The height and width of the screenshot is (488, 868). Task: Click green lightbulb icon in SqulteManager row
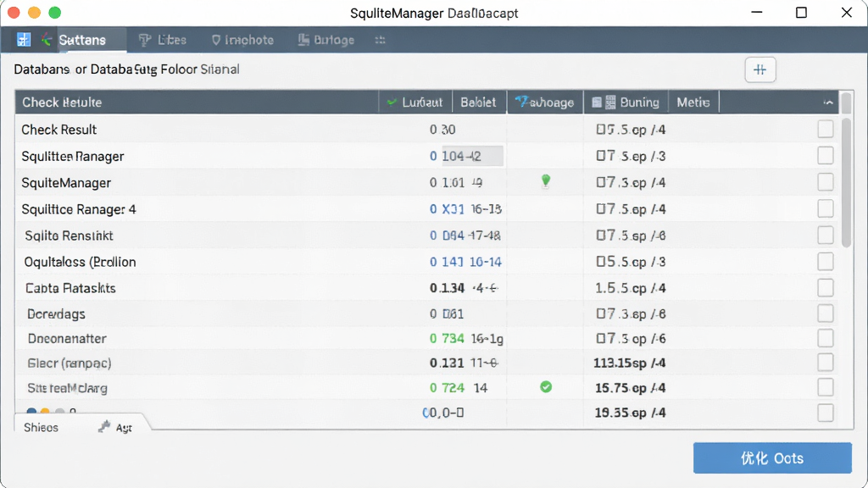coord(546,181)
